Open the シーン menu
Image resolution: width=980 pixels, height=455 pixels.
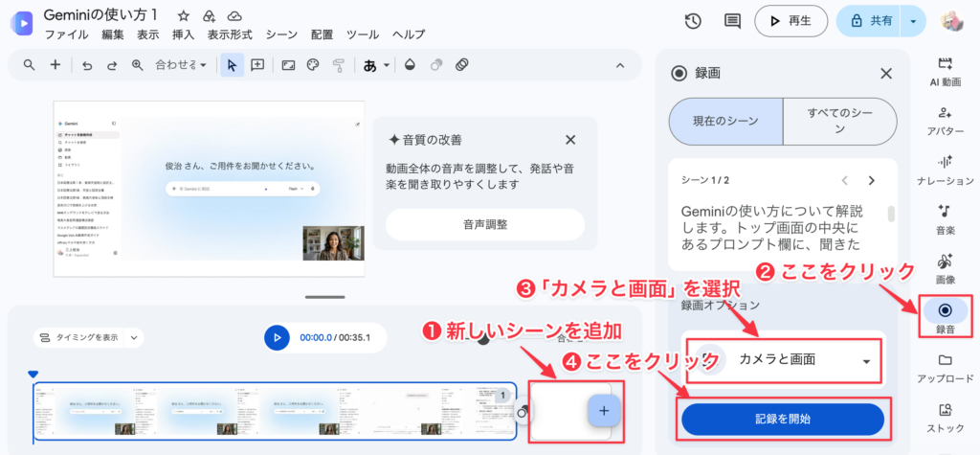281,34
